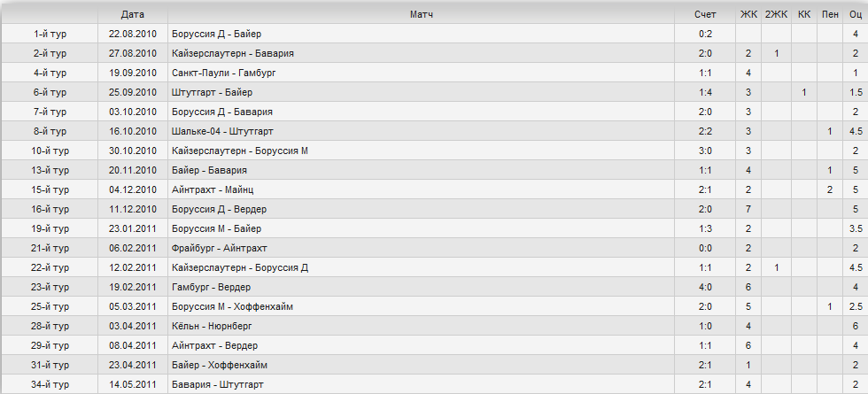The image size is (868, 394).
Task: Select the Санкт-Паули - Гамбург match
Action: pos(223,73)
